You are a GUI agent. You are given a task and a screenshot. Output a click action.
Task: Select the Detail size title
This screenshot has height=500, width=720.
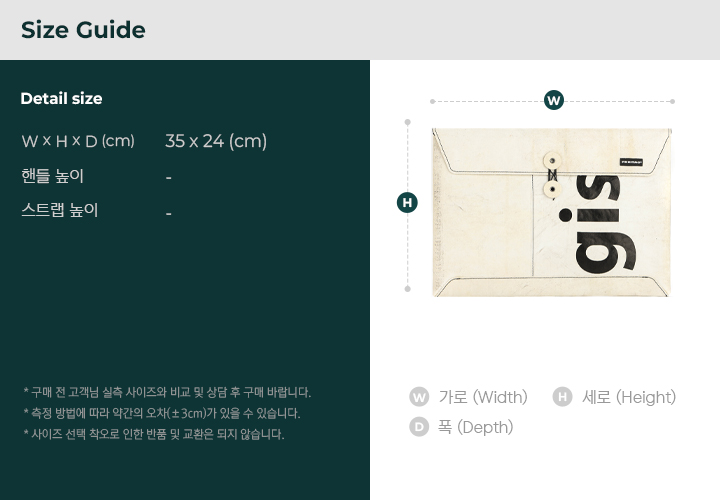(62, 98)
